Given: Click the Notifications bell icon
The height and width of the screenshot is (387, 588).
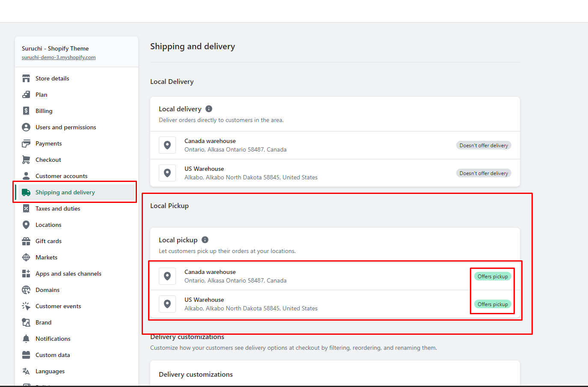Looking at the screenshot, I should coord(26,339).
